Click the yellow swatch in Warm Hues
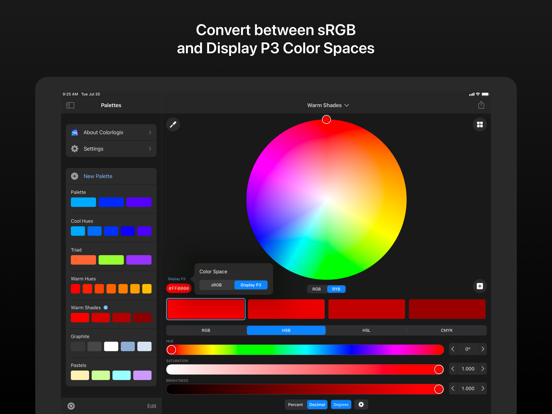The width and height of the screenshot is (552, 414). (147, 289)
